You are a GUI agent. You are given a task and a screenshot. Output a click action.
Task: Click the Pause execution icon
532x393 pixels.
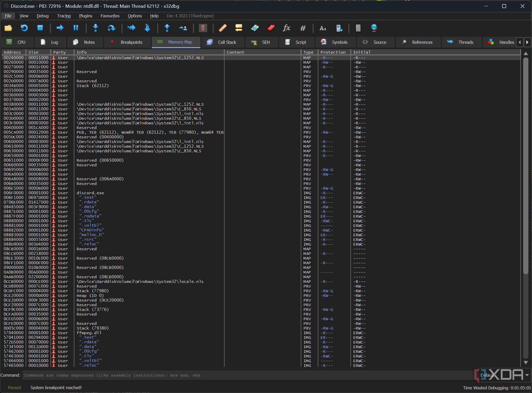(76, 28)
